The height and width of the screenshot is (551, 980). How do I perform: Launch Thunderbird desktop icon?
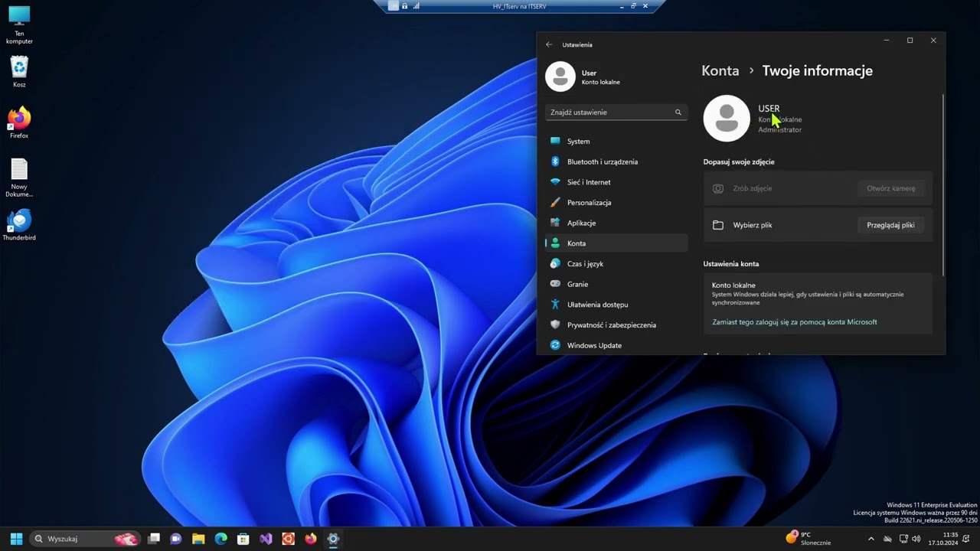click(x=19, y=223)
